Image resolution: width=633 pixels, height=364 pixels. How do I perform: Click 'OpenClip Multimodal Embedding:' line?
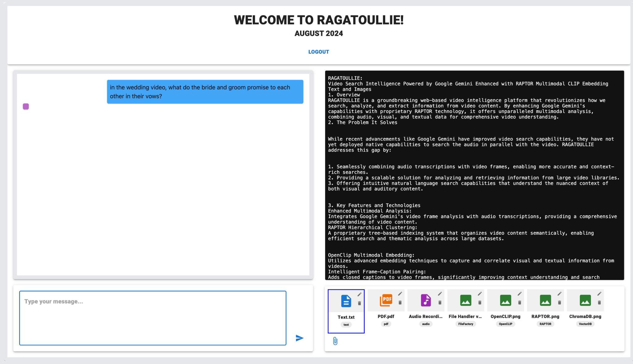pyautogui.click(x=371, y=255)
